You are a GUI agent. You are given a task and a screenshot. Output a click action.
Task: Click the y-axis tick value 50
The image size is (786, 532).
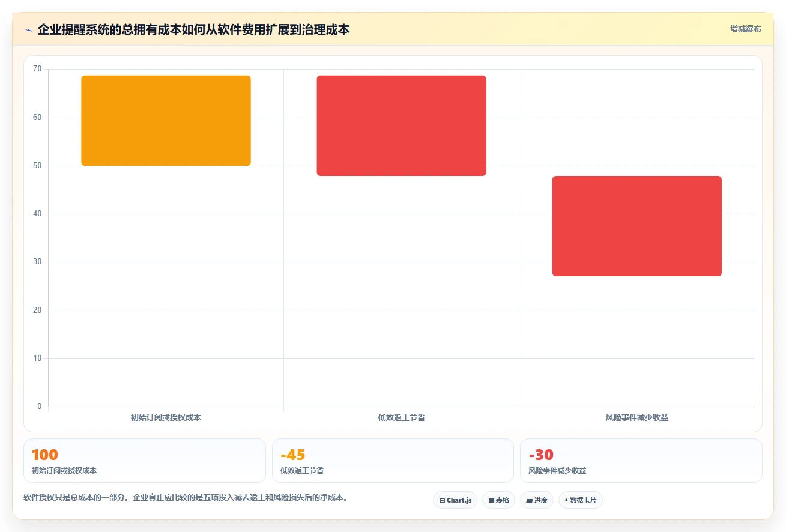(38, 166)
